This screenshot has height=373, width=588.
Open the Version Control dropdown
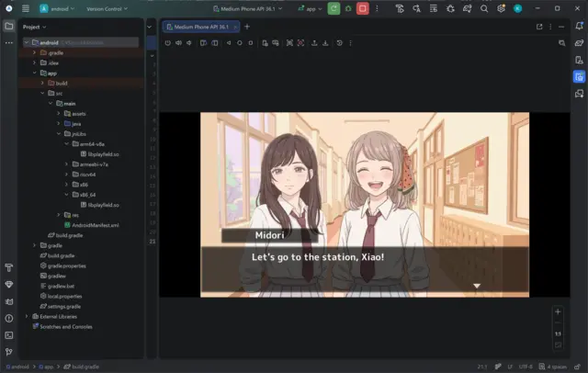click(107, 8)
